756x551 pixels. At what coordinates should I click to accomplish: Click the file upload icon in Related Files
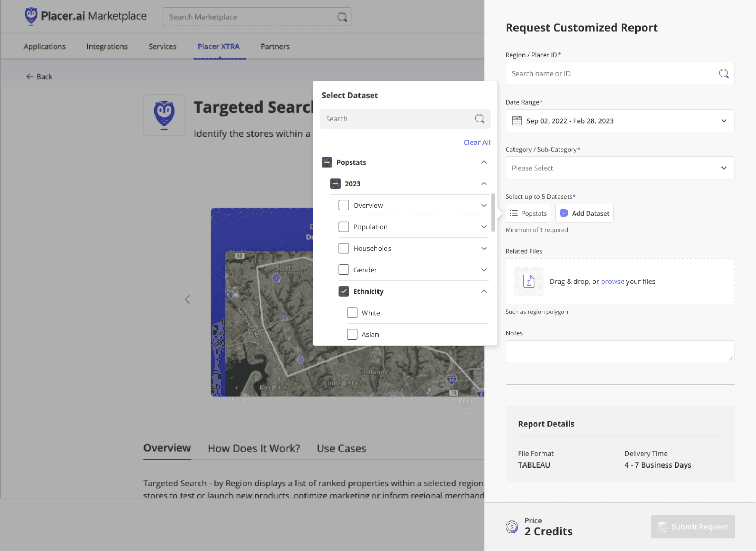(528, 281)
